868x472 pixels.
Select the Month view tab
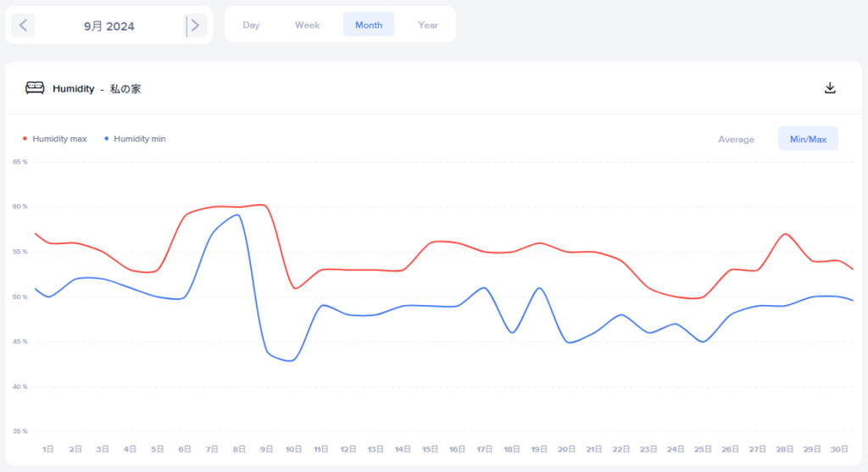click(369, 25)
